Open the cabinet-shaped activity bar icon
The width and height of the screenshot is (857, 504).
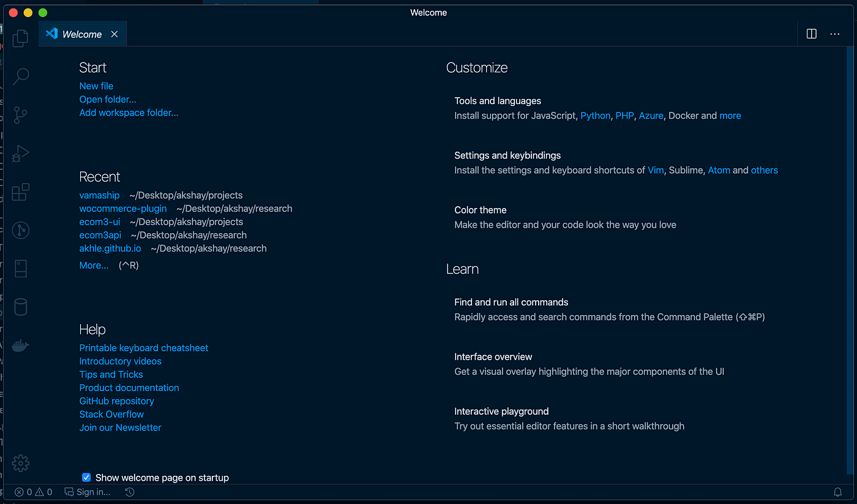click(x=20, y=269)
